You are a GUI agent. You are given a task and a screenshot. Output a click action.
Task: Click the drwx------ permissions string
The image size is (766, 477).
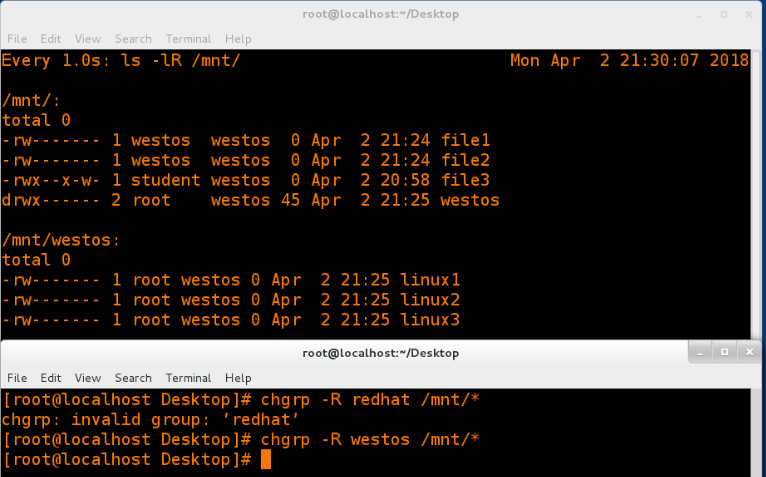[51, 200]
